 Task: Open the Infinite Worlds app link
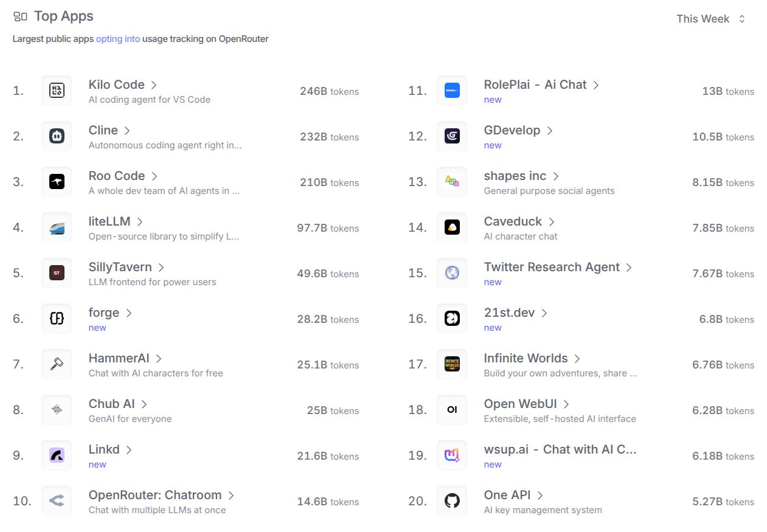pyautogui.click(x=526, y=358)
